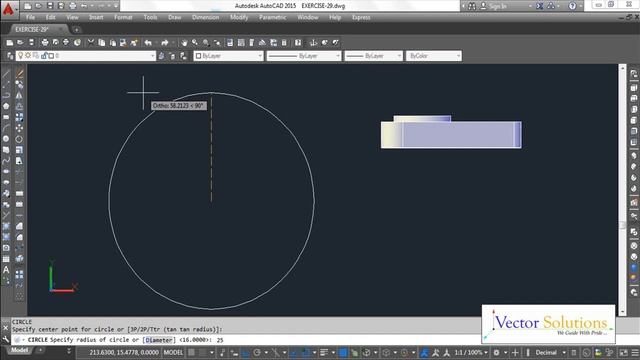This screenshot has width=640, height=360.
Task: Select the Circle draw tool
Action: (6, 139)
